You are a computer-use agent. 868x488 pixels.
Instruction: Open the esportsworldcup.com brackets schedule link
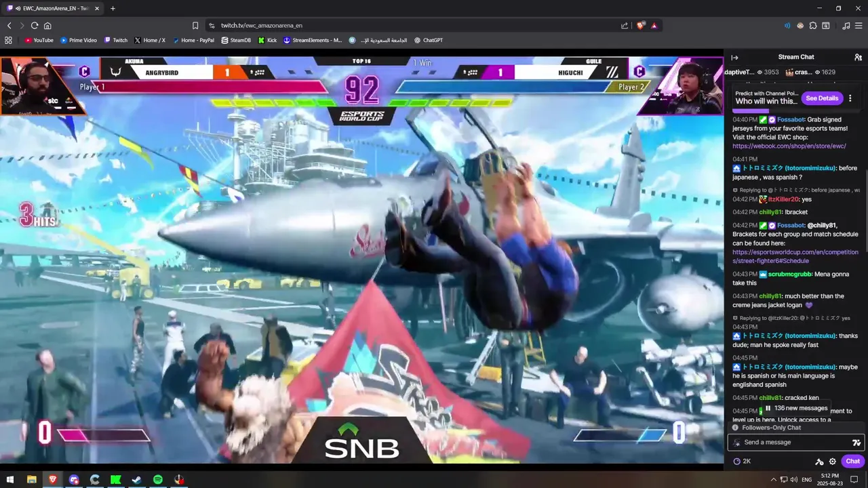click(x=795, y=256)
